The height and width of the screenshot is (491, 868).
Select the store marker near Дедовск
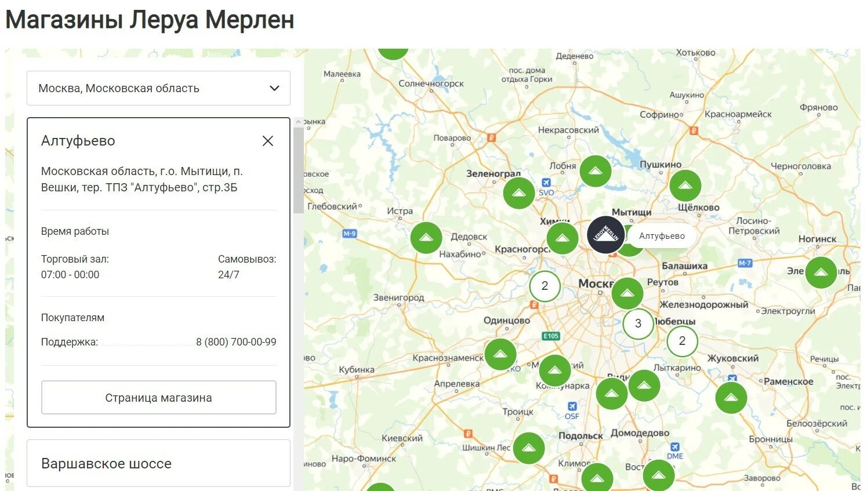point(426,238)
